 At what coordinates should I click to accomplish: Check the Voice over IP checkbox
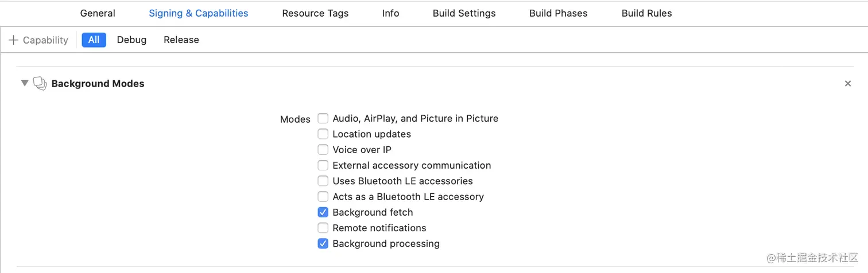pyautogui.click(x=323, y=150)
